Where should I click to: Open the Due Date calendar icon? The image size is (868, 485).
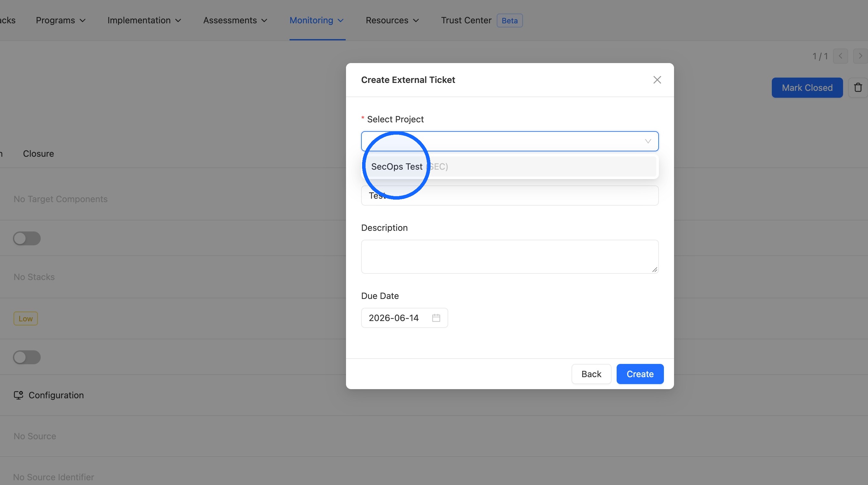point(436,318)
